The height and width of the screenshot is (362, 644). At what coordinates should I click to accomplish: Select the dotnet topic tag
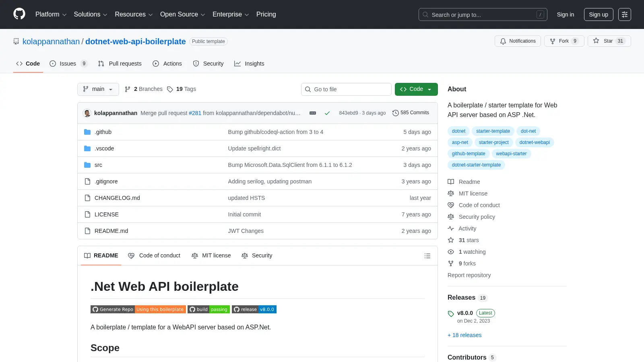point(458,131)
